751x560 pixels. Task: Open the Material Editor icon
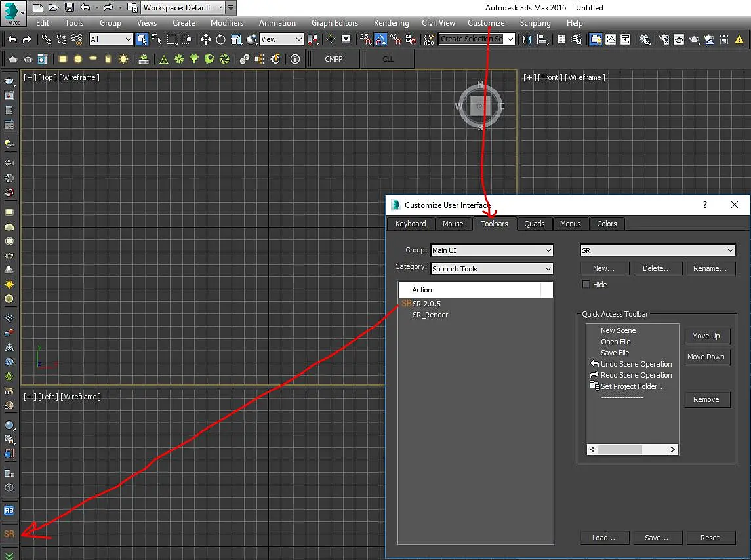click(x=645, y=39)
